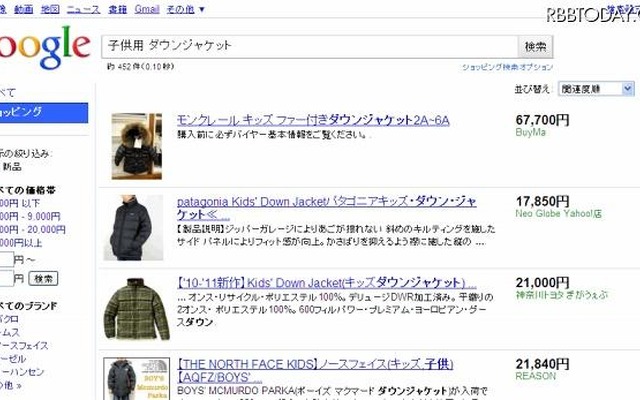The width and height of the screenshot is (640, 400).
Task: Open the 動画 link in top navigation
Action: tap(23, 9)
